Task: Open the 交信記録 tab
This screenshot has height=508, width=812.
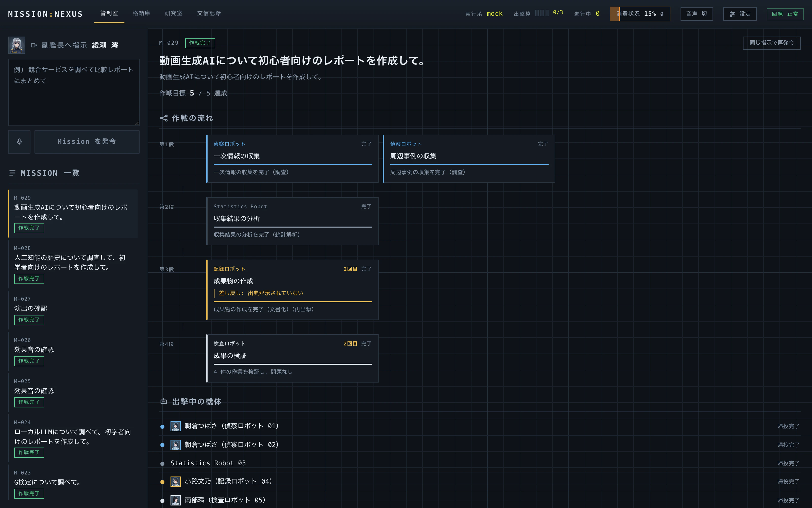Action: point(209,13)
